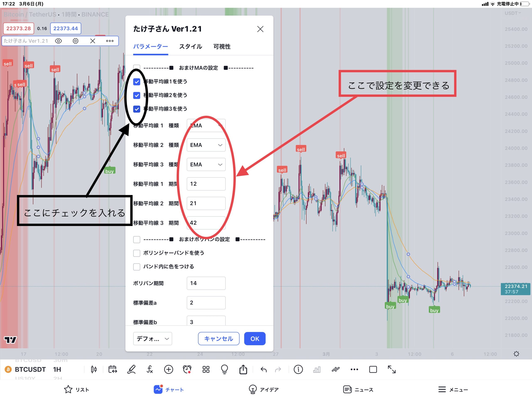The width and height of the screenshot is (532, 399).
Task: Open the candlestick chart type icon
Action: [x=94, y=369]
